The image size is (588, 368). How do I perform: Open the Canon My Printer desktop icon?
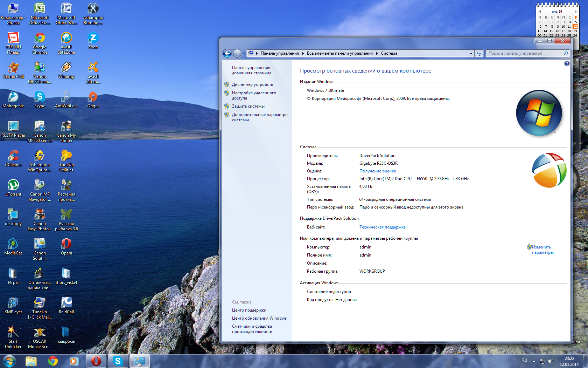[x=66, y=132]
